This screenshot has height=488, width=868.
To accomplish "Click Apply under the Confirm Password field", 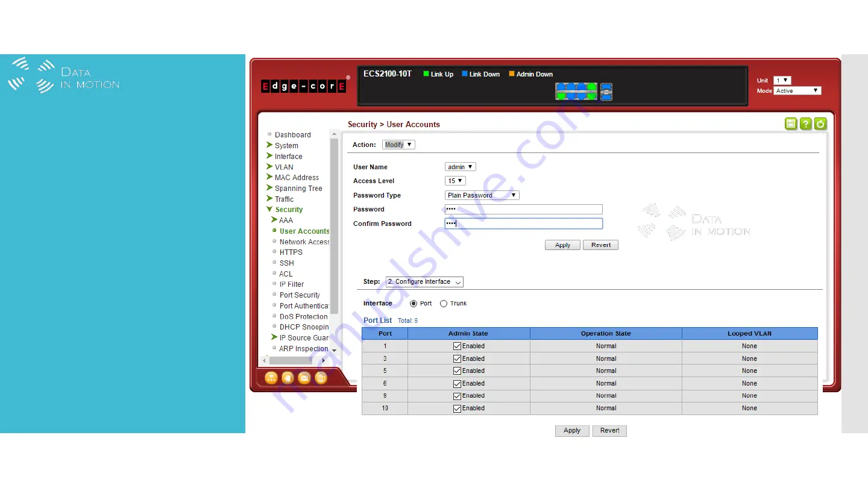I will 562,245.
